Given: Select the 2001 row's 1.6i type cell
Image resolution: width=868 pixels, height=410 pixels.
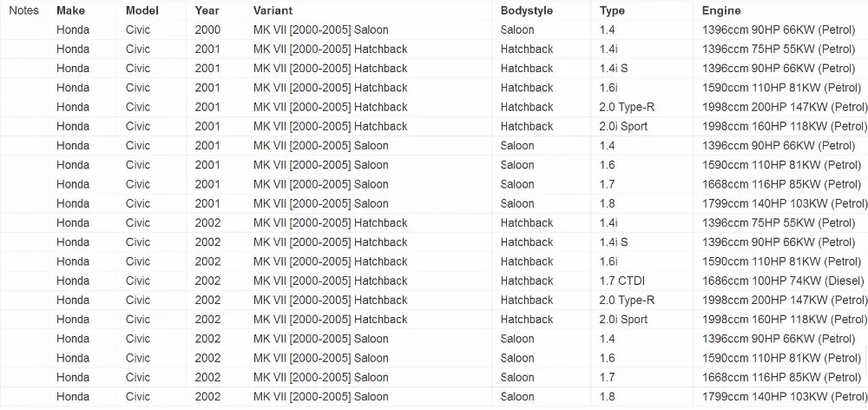Looking at the screenshot, I should point(608,88).
